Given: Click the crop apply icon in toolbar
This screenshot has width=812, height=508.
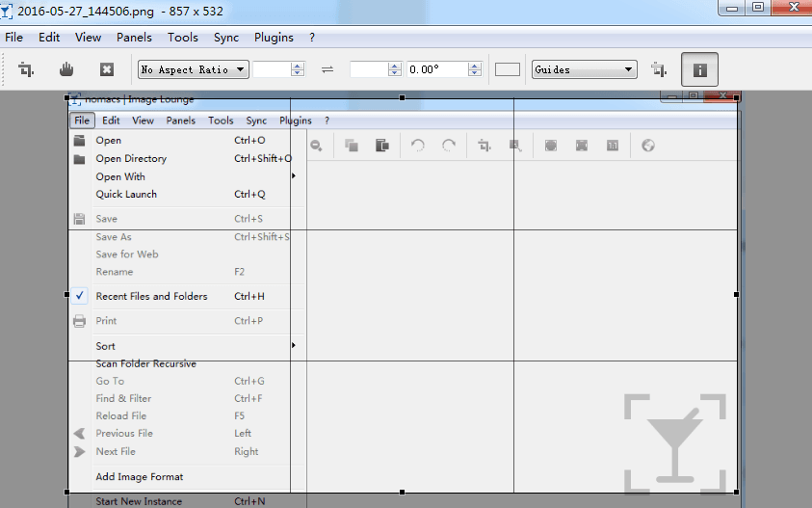Looking at the screenshot, I should click(x=27, y=69).
